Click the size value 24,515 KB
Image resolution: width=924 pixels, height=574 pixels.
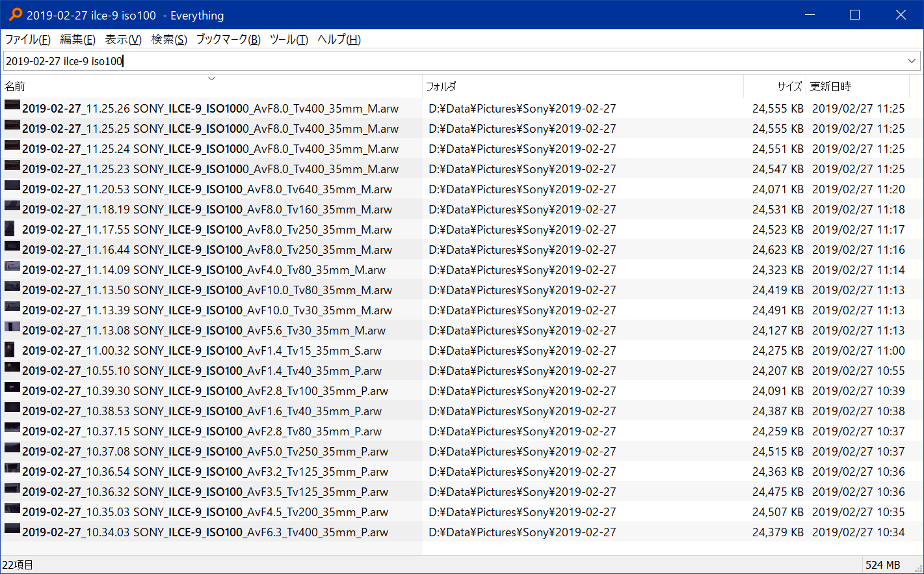point(778,452)
